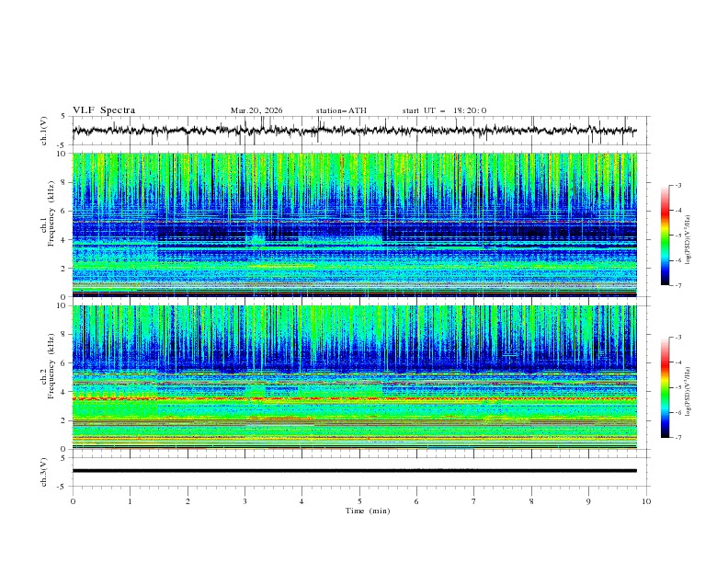Click the "station=ATH" header label
Viewport: 728px width, 563px height.
[x=341, y=110]
